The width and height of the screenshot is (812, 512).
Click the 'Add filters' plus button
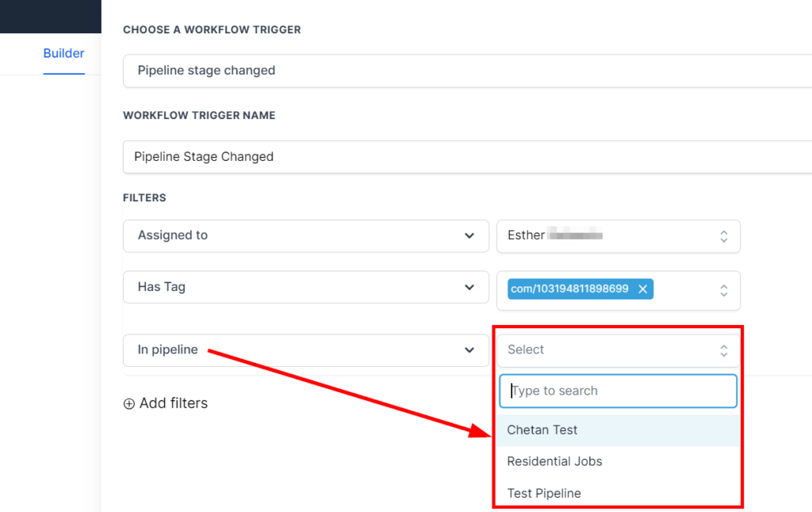pyautogui.click(x=129, y=403)
